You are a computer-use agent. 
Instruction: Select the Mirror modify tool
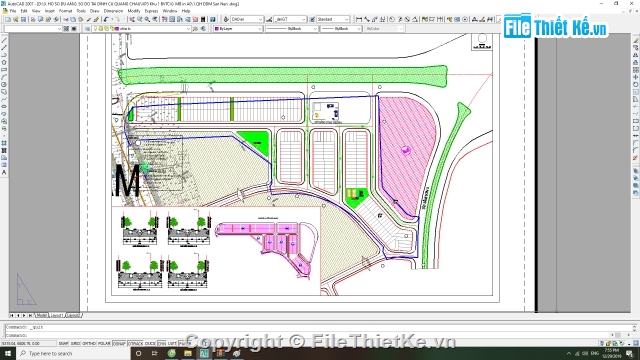pyautogui.click(x=636, y=55)
